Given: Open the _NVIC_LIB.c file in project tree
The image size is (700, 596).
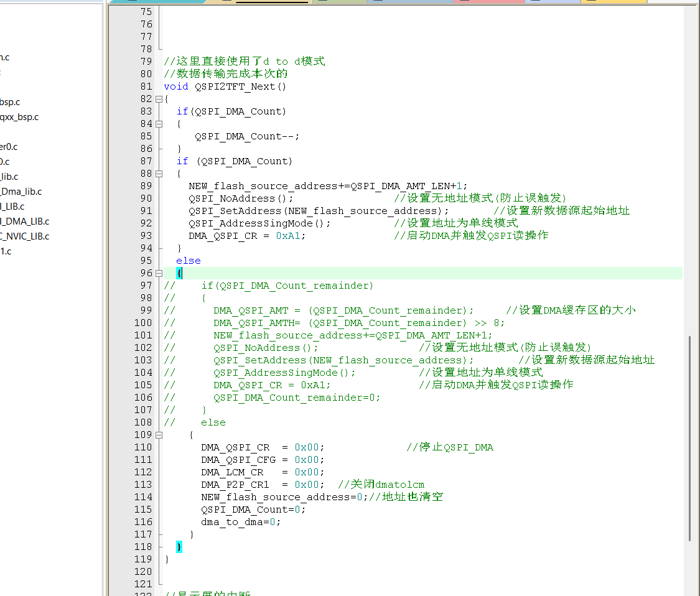Looking at the screenshot, I should coord(24,236).
